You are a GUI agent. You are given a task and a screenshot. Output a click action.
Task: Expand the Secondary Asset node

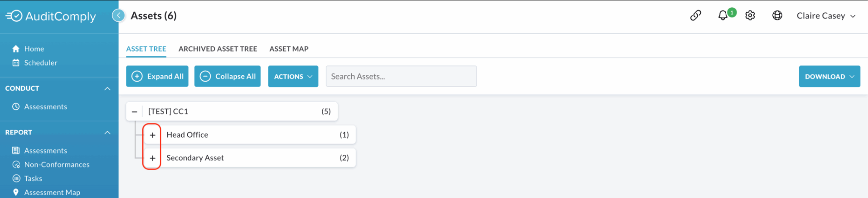click(153, 158)
